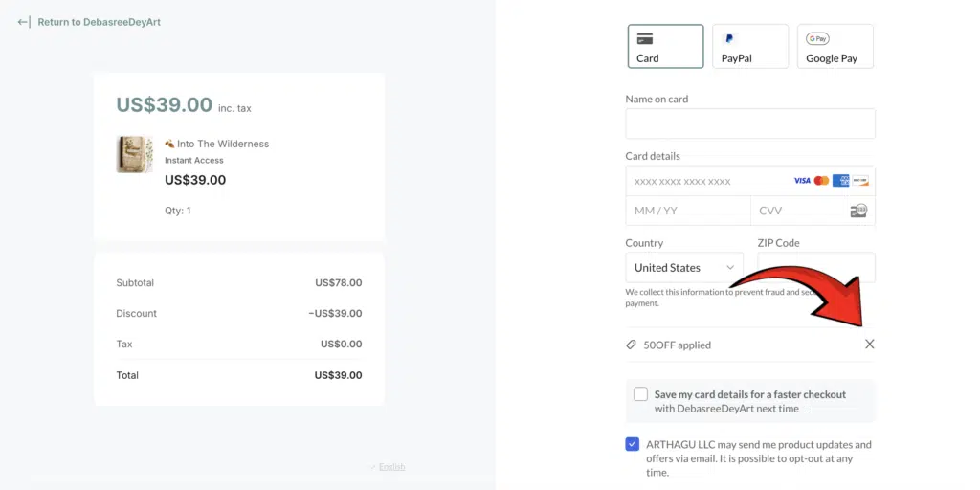Click the Mastercard brand icon

point(821,181)
